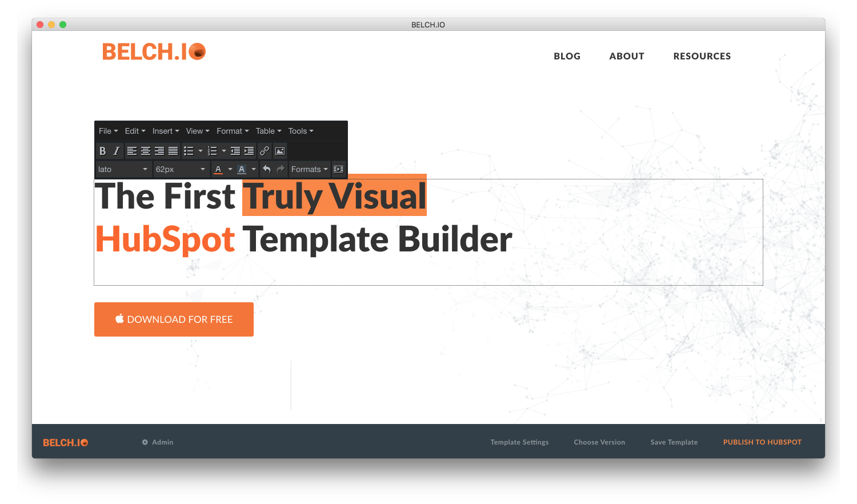Click the BELCH.IO logo in the header
Image resolution: width=857 pixels, height=504 pixels.
click(154, 51)
